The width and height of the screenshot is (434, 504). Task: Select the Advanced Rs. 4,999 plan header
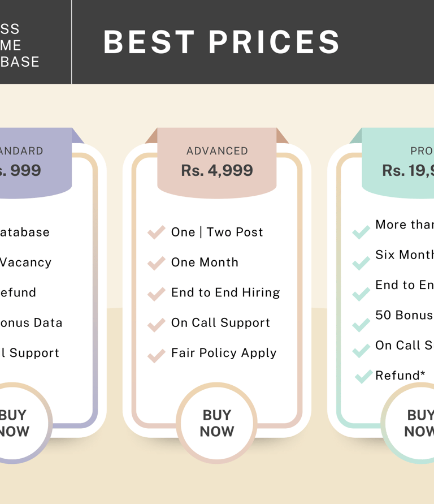(x=217, y=162)
